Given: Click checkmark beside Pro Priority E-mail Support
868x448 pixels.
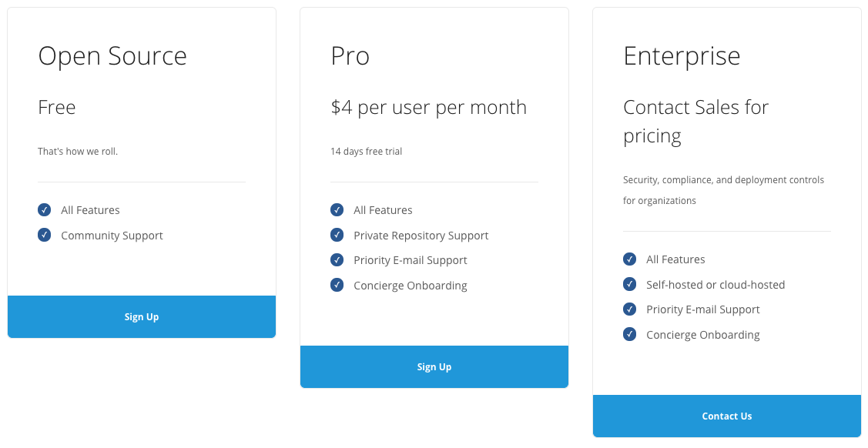Looking at the screenshot, I should pyautogui.click(x=337, y=260).
